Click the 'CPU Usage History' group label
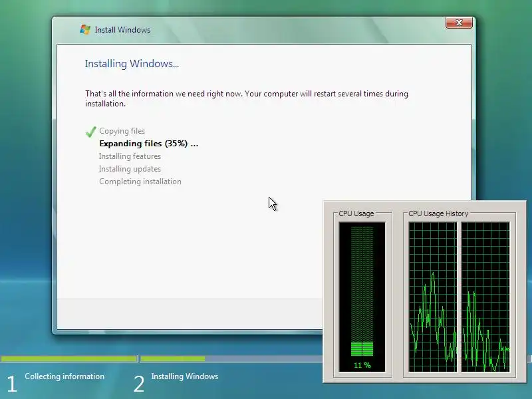The image size is (532, 399). (438, 213)
